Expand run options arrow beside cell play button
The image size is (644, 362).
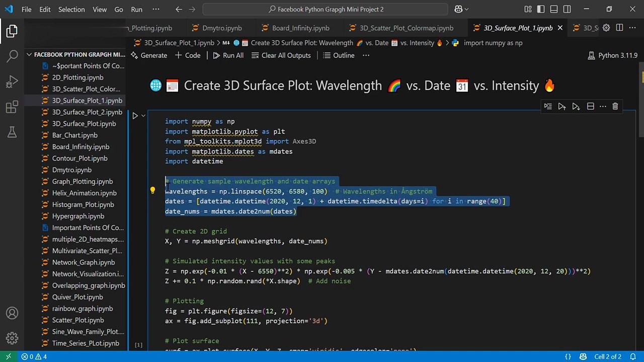(x=143, y=116)
